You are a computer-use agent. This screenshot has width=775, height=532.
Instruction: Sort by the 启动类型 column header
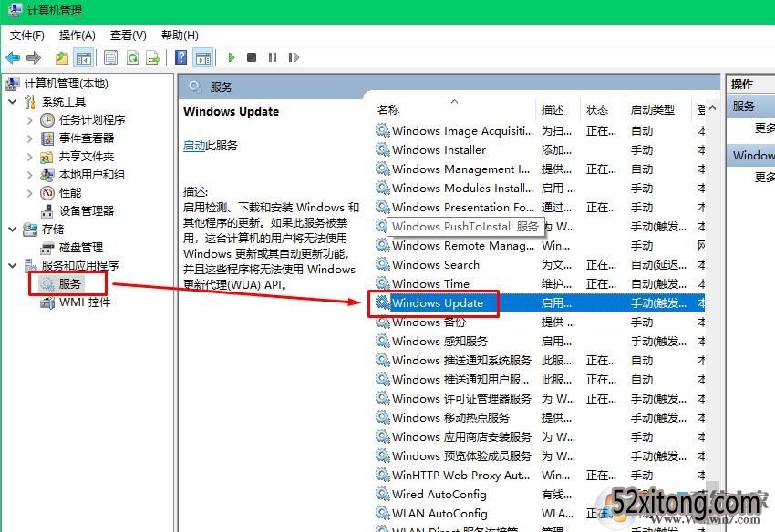(653, 109)
